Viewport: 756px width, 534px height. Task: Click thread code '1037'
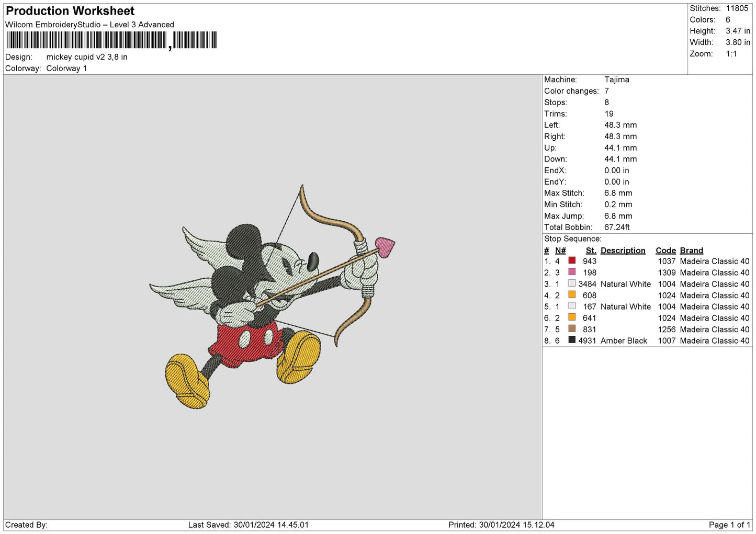pyautogui.click(x=667, y=261)
